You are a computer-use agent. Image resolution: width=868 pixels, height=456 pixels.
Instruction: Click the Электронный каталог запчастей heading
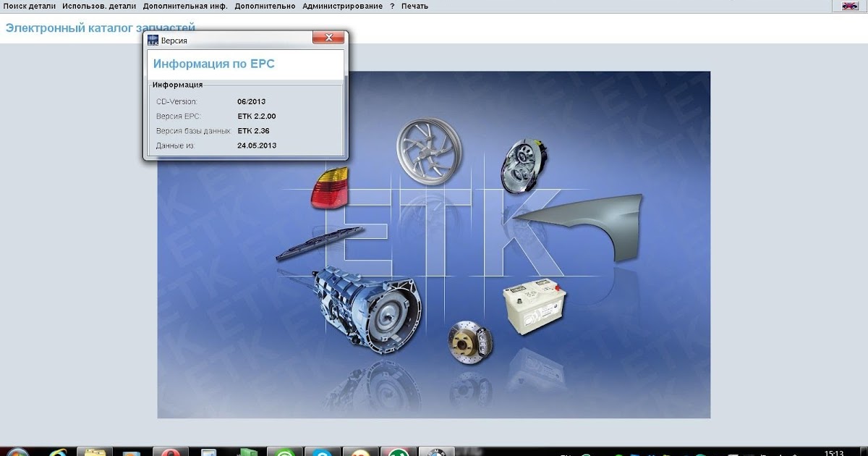click(101, 28)
